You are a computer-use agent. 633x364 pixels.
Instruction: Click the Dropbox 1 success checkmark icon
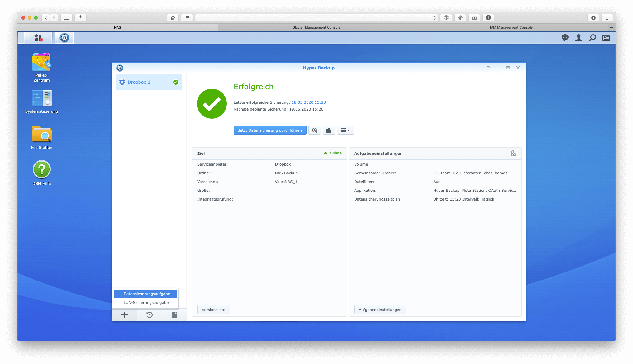point(176,82)
